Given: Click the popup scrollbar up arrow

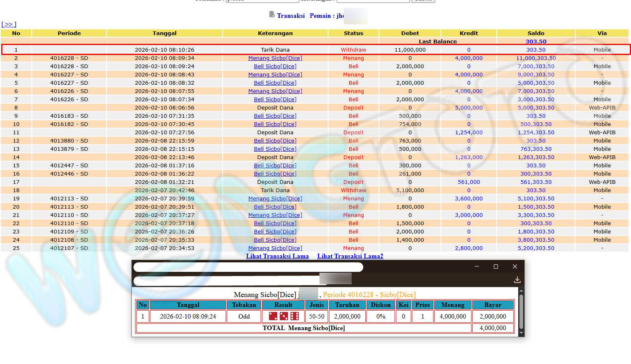Looking at the screenshot, I should tap(521, 290).
